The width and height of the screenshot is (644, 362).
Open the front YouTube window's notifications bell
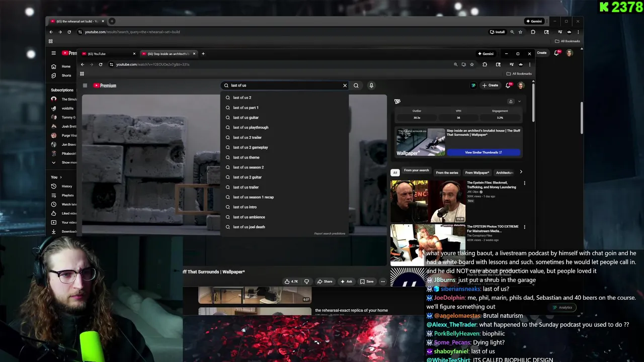(508, 85)
